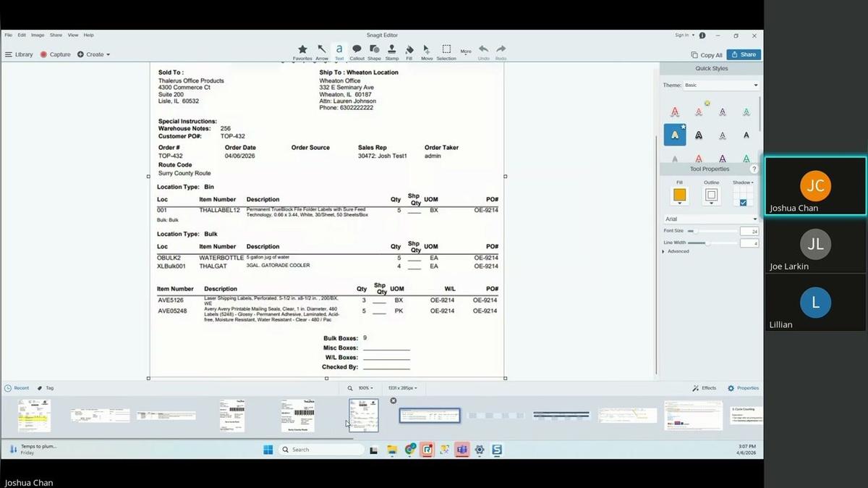Open Snagit from the Windows taskbar

point(497,450)
